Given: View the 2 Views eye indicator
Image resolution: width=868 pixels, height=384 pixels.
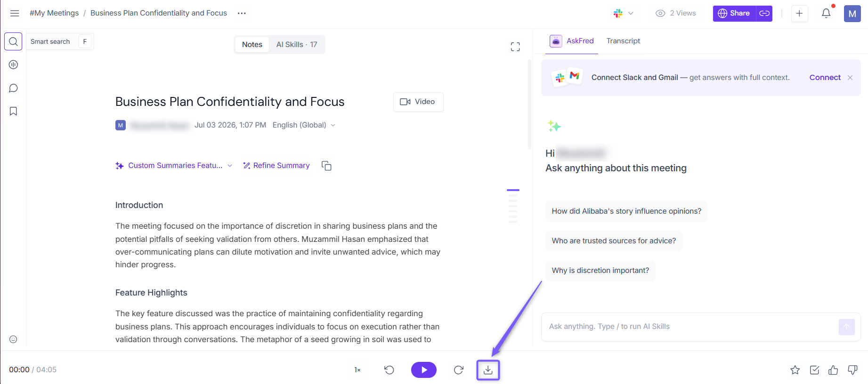Looking at the screenshot, I should 675,13.
